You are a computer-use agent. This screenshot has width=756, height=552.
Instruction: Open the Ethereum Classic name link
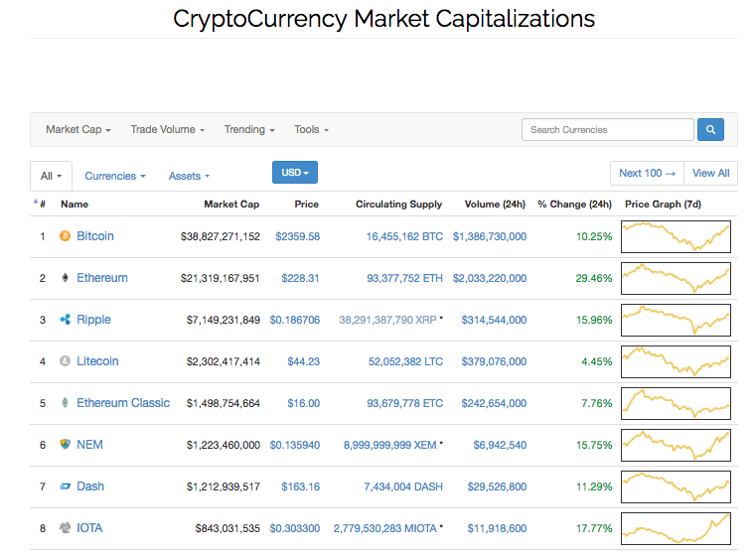tap(123, 403)
